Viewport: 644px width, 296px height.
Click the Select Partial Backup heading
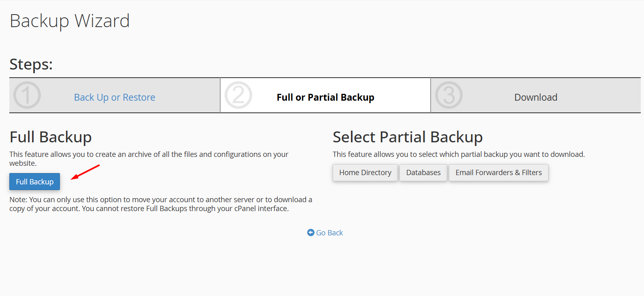[408, 137]
